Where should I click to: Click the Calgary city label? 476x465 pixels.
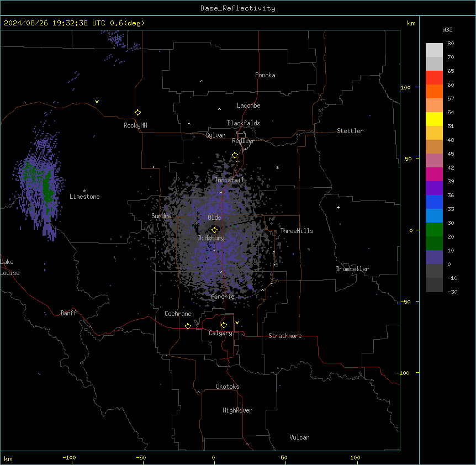pyautogui.click(x=220, y=333)
